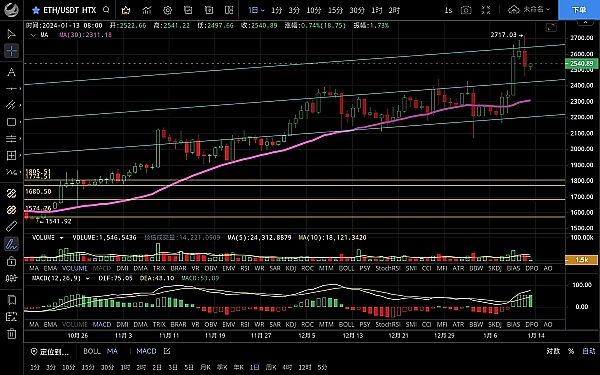Select the 15分 timeframe in top bar
This screenshot has width=600, height=375.
tap(335, 10)
